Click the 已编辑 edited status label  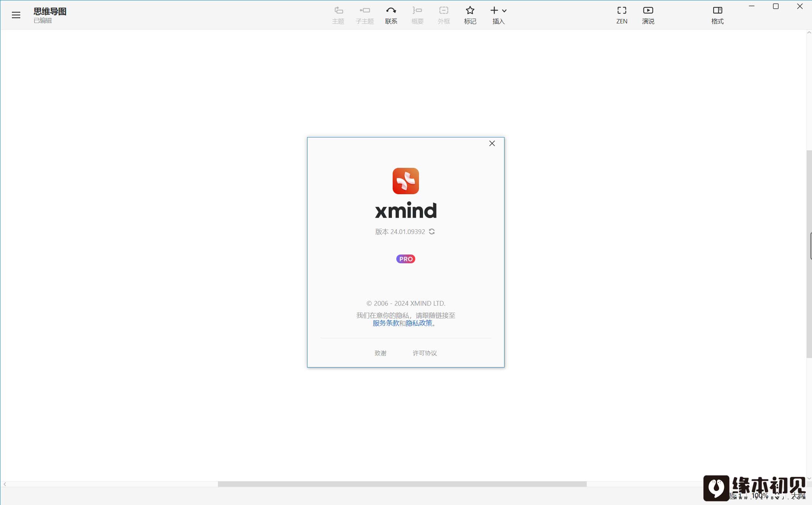43,20
